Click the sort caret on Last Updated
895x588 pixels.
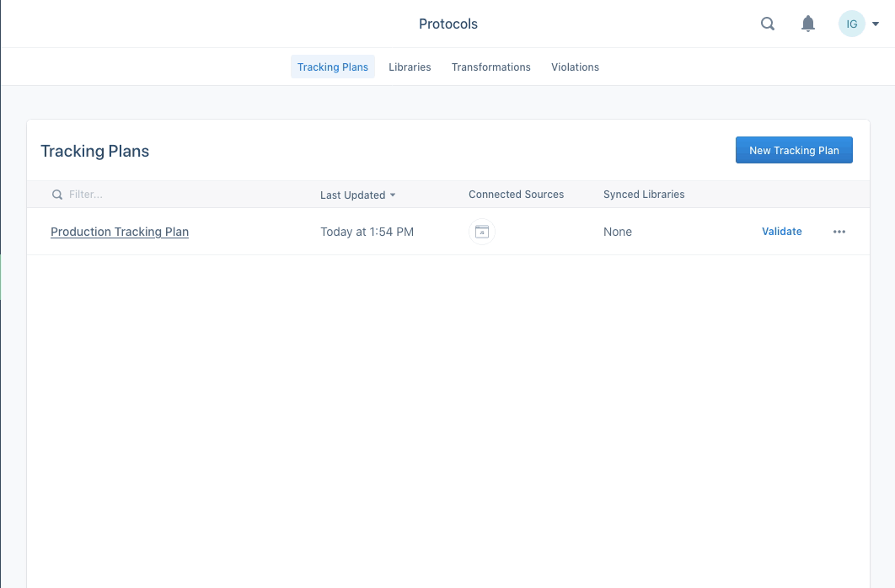pos(393,195)
